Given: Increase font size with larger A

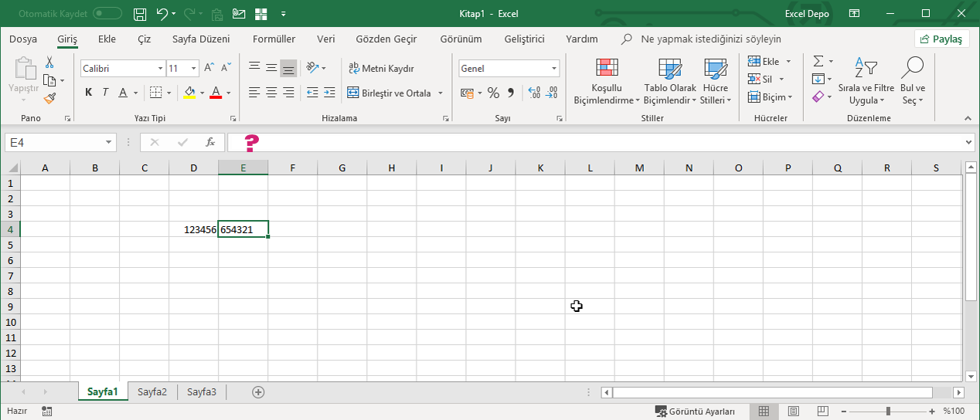Looking at the screenshot, I should point(209,68).
